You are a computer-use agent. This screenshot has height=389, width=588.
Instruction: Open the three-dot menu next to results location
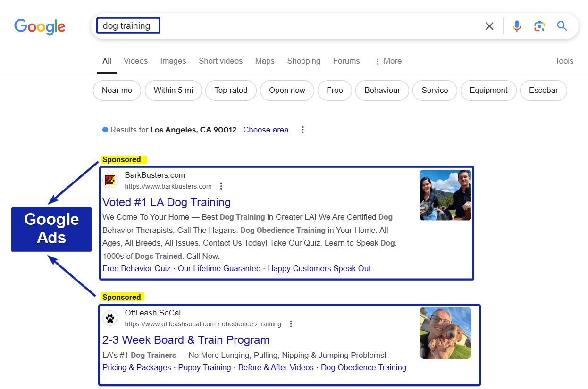[x=302, y=129]
